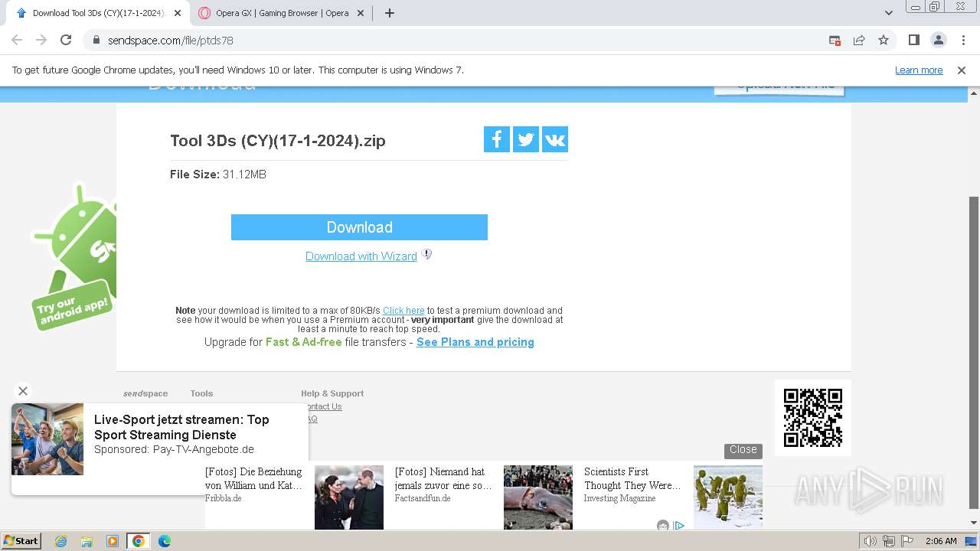Click the browser back arrow
Image resolution: width=980 pixels, height=551 pixels.
(x=17, y=40)
